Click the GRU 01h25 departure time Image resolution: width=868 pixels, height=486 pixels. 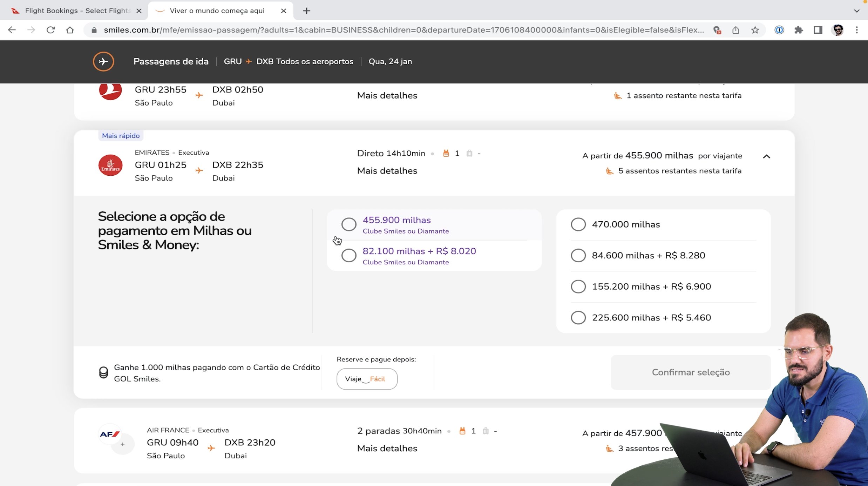coord(161,165)
